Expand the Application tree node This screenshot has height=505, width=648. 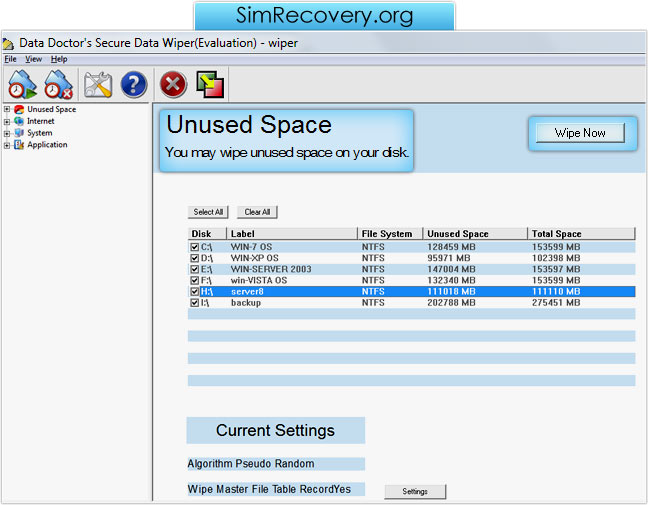[x=7, y=145]
